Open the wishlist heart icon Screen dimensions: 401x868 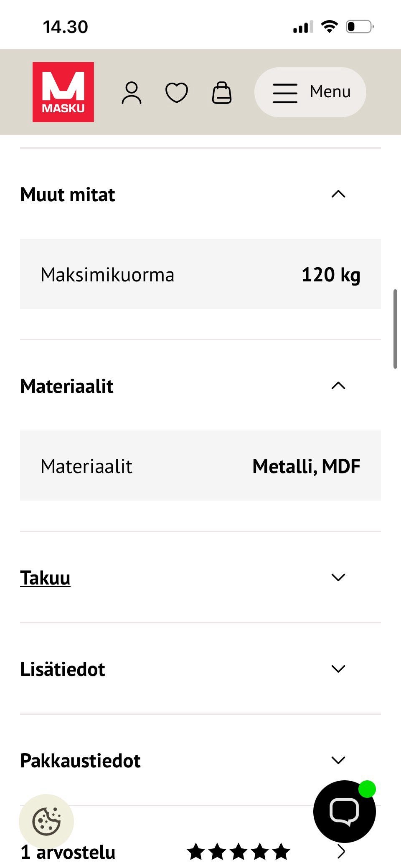pos(177,93)
